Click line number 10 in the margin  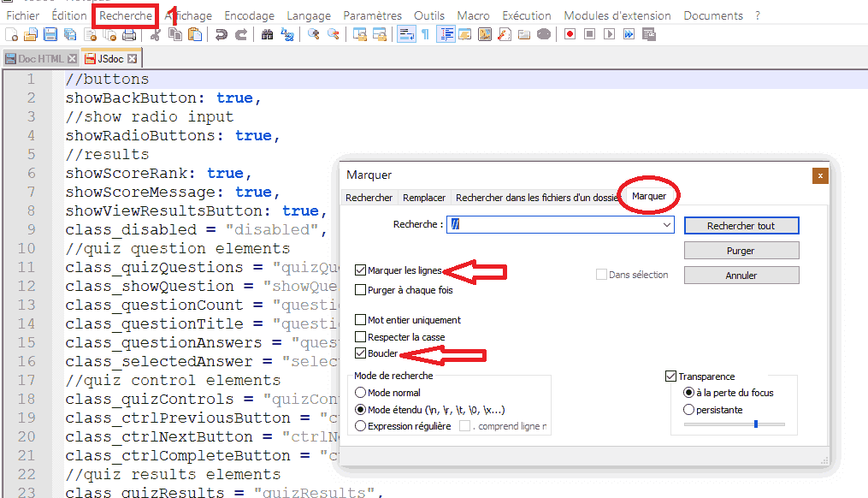click(27, 249)
